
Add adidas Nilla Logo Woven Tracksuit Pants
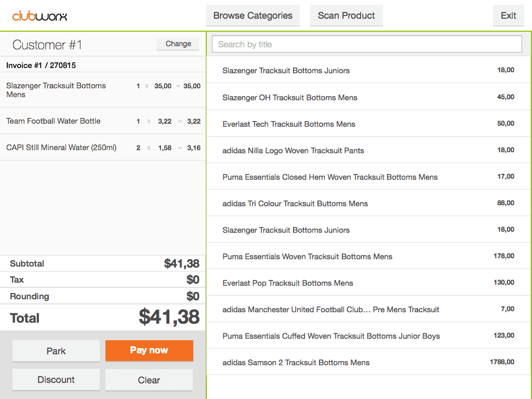pos(368,150)
